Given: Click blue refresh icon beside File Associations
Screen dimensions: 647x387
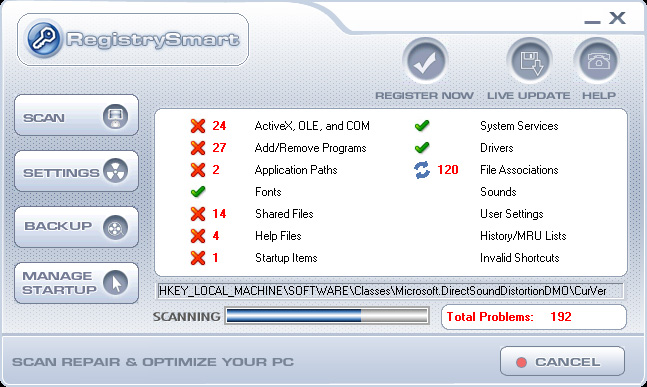Looking at the screenshot, I should click(x=422, y=170).
